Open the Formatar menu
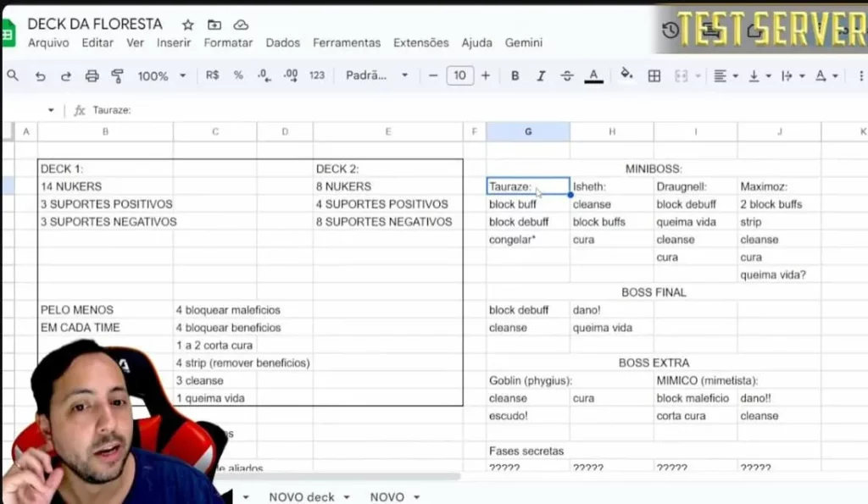 [x=228, y=42]
